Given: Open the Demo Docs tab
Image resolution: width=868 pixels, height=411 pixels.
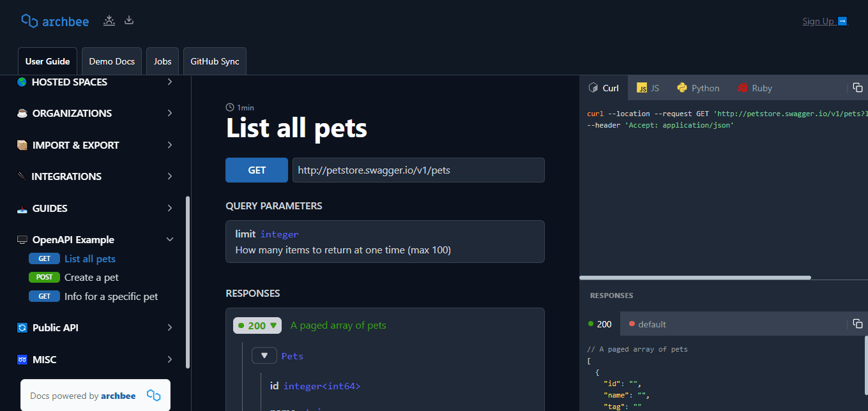Looking at the screenshot, I should [x=111, y=61].
